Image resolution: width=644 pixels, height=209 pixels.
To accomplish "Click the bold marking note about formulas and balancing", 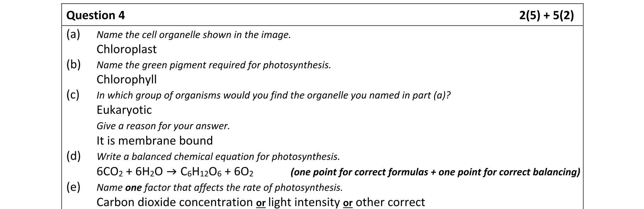I will click(x=435, y=172).
